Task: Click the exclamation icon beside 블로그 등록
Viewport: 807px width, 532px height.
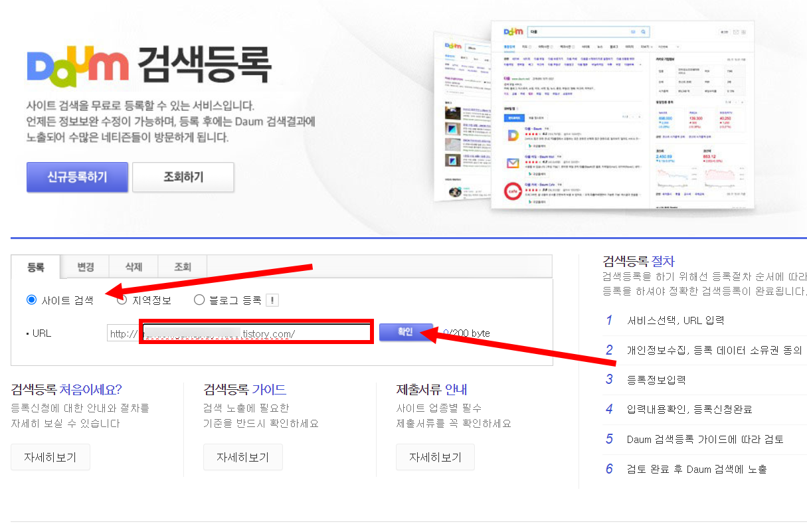Action: (x=272, y=300)
